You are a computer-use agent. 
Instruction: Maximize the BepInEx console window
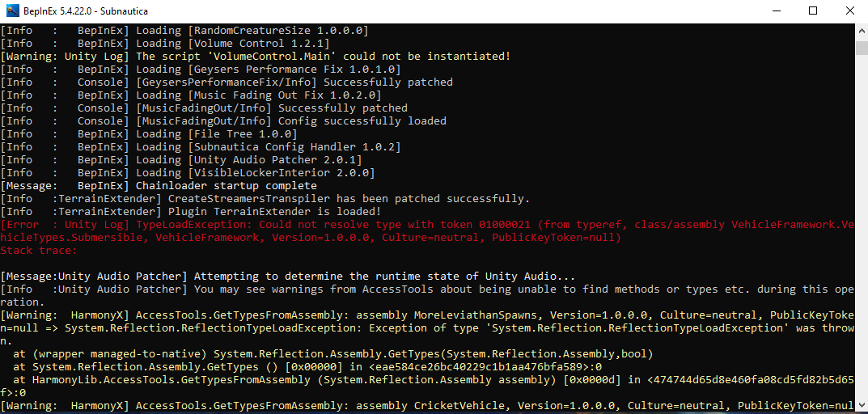click(x=813, y=11)
